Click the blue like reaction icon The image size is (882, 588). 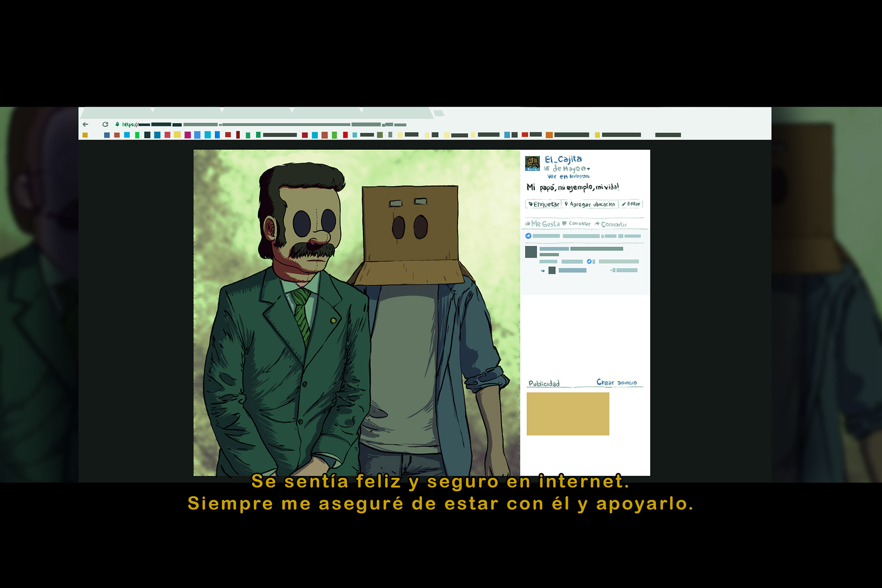[528, 236]
